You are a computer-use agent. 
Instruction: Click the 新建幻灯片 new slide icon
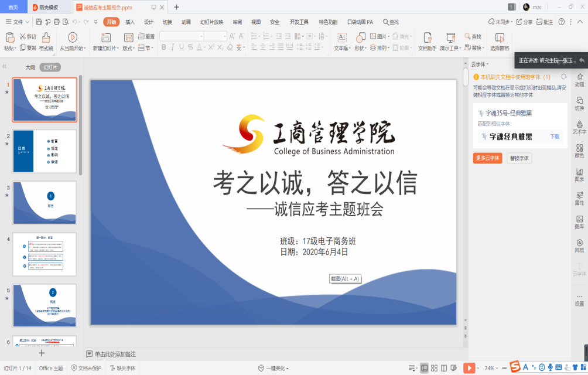click(x=106, y=37)
